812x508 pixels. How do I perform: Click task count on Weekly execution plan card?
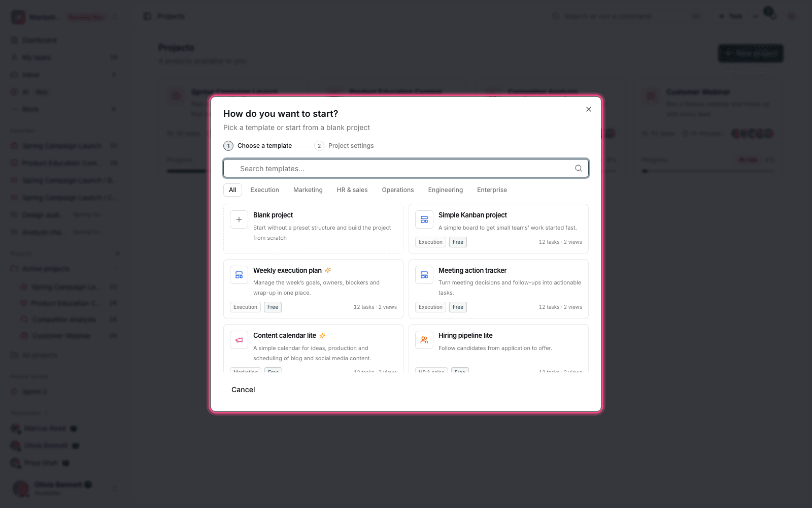tap(375, 307)
